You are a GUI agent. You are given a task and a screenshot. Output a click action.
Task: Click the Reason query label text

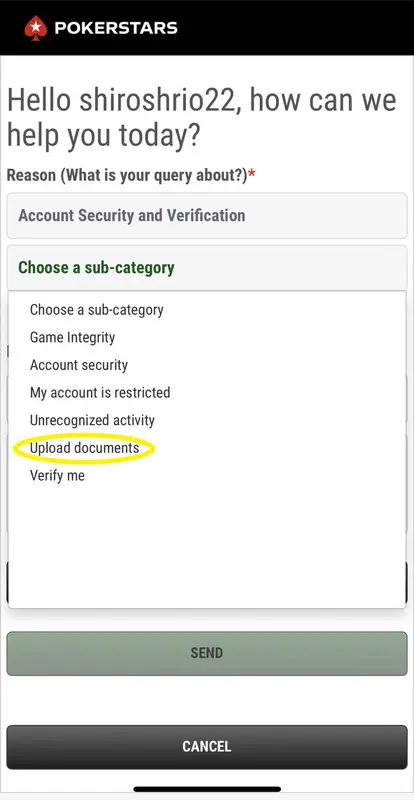point(127,175)
